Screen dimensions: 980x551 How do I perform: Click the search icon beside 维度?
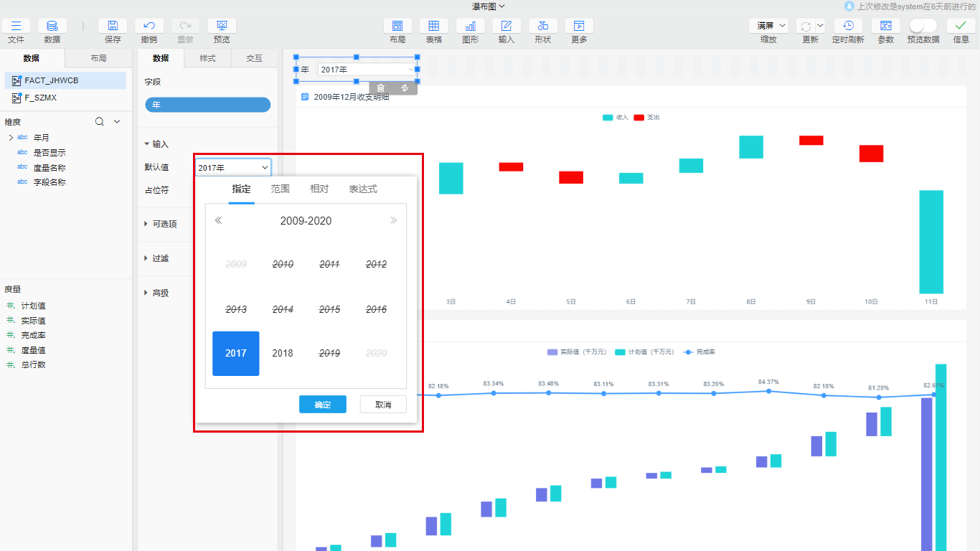pos(100,122)
